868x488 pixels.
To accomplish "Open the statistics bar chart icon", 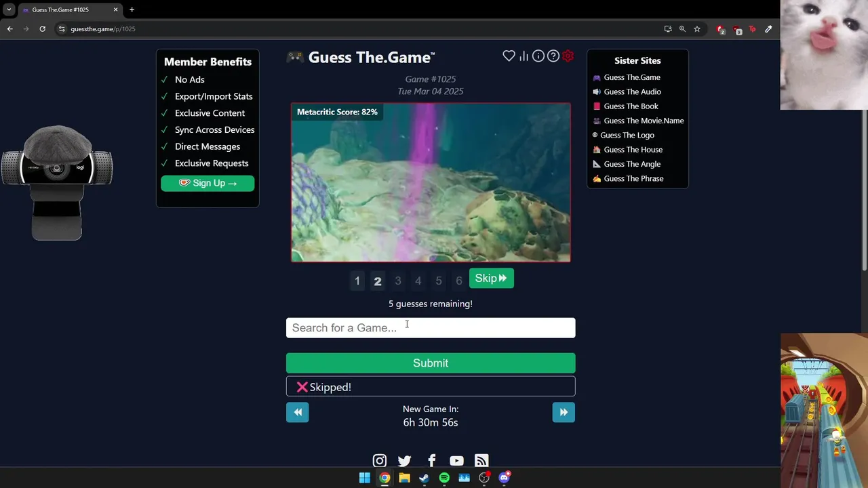I will [524, 56].
